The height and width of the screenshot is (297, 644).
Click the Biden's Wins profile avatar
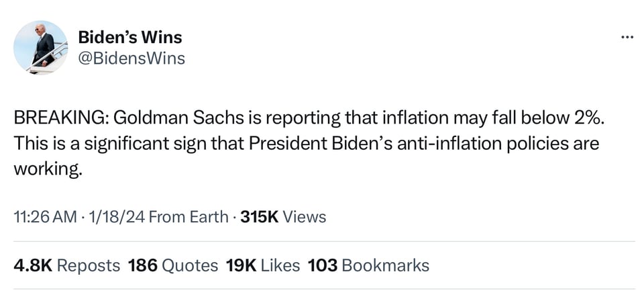pyautogui.click(x=41, y=48)
